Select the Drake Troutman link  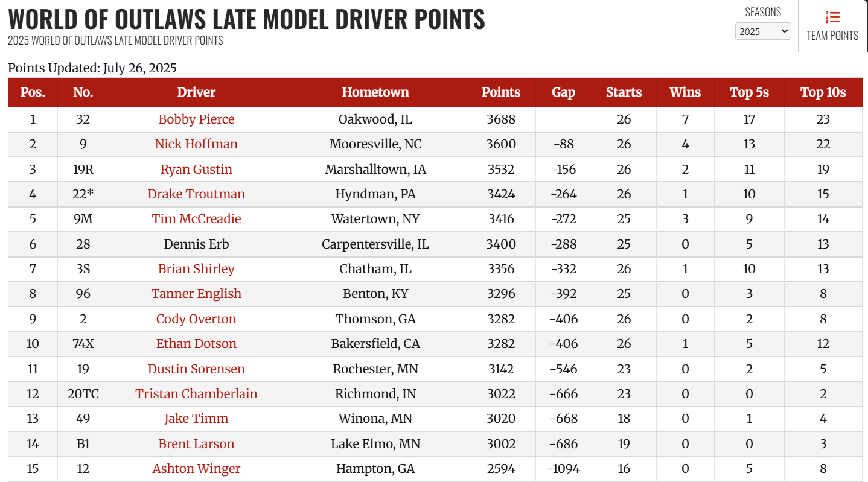coord(196,194)
